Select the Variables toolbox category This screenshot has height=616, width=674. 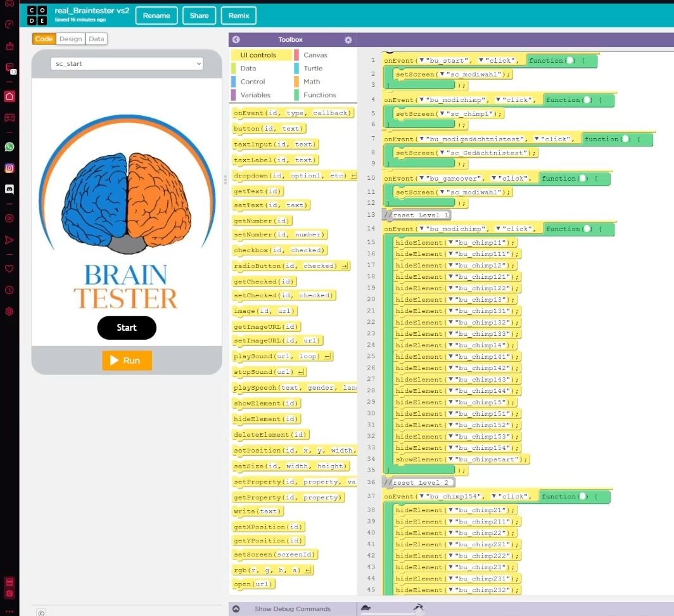click(x=255, y=95)
